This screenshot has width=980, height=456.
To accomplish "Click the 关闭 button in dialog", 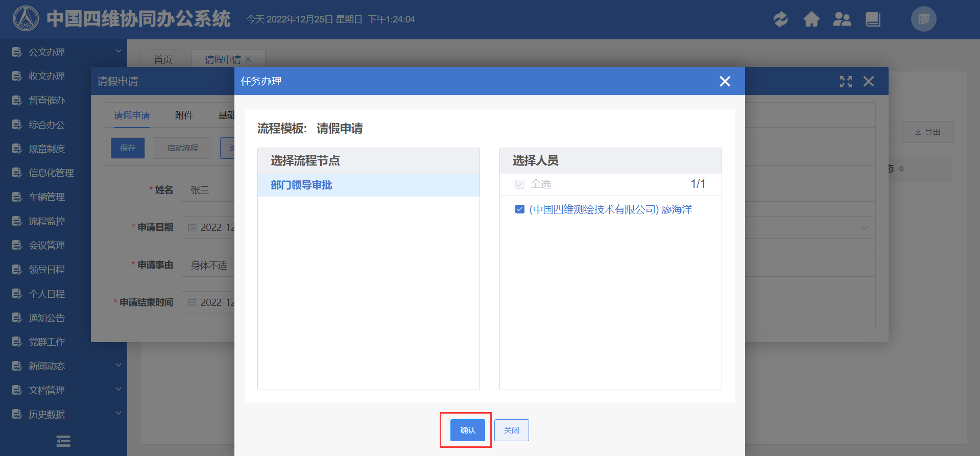I will [x=511, y=430].
